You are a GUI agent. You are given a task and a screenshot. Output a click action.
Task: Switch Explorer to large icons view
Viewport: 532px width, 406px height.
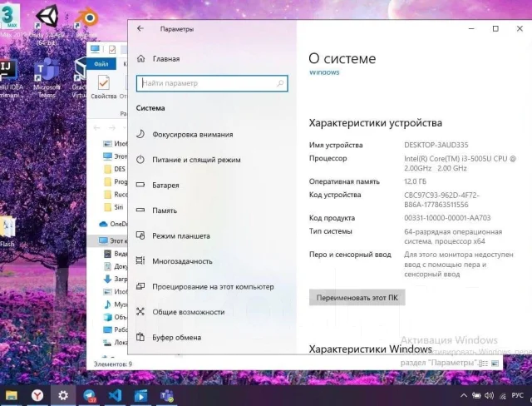(x=495, y=364)
